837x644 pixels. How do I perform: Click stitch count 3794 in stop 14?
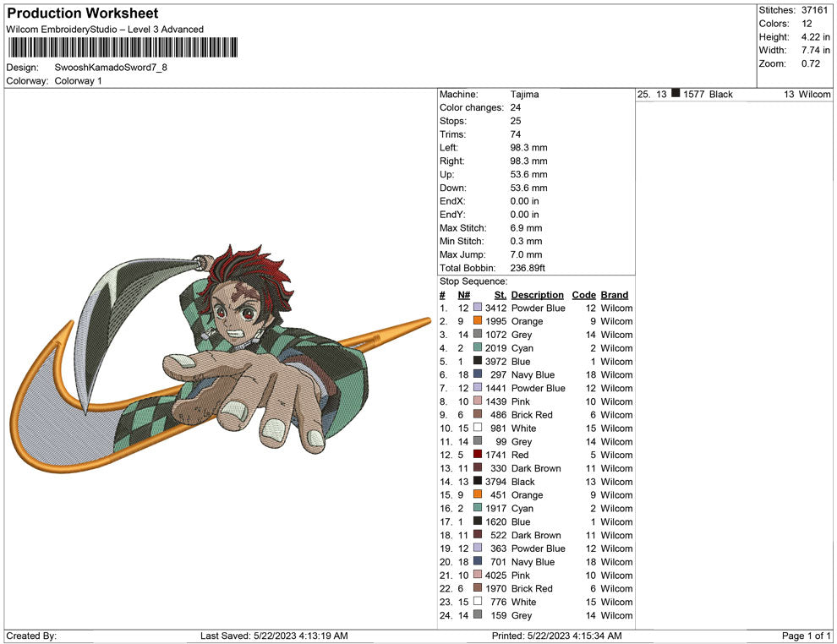click(x=495, y=481)
